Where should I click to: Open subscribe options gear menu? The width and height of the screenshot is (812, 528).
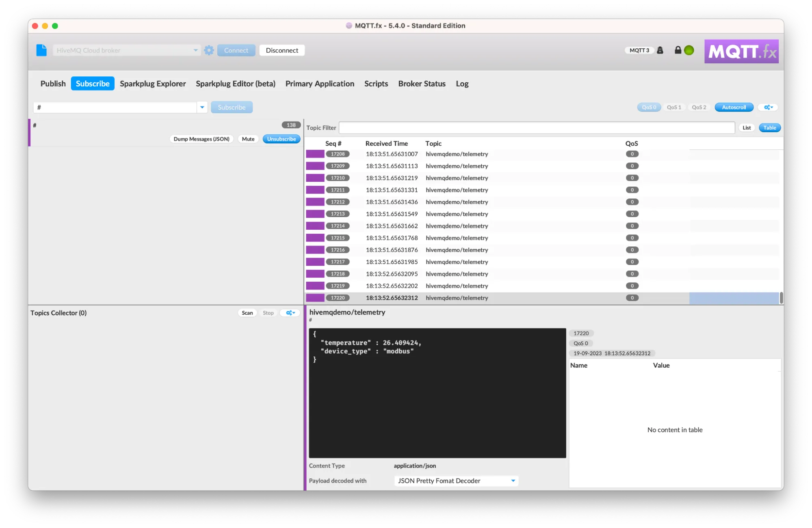(x=768, y=107)
